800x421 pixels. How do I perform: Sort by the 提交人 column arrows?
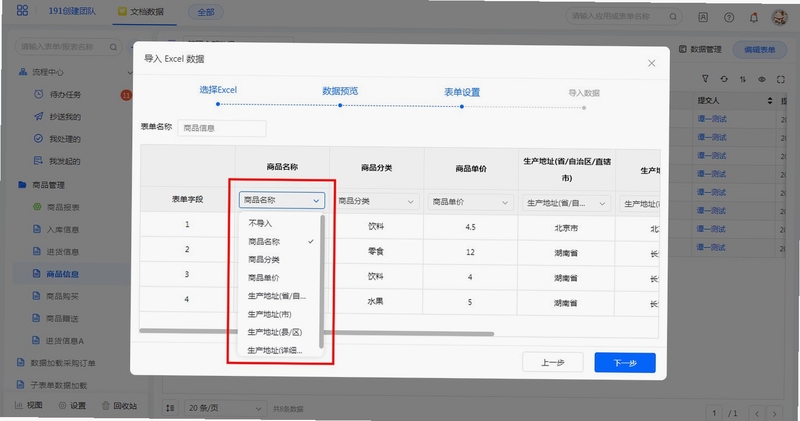coord(769,101)
